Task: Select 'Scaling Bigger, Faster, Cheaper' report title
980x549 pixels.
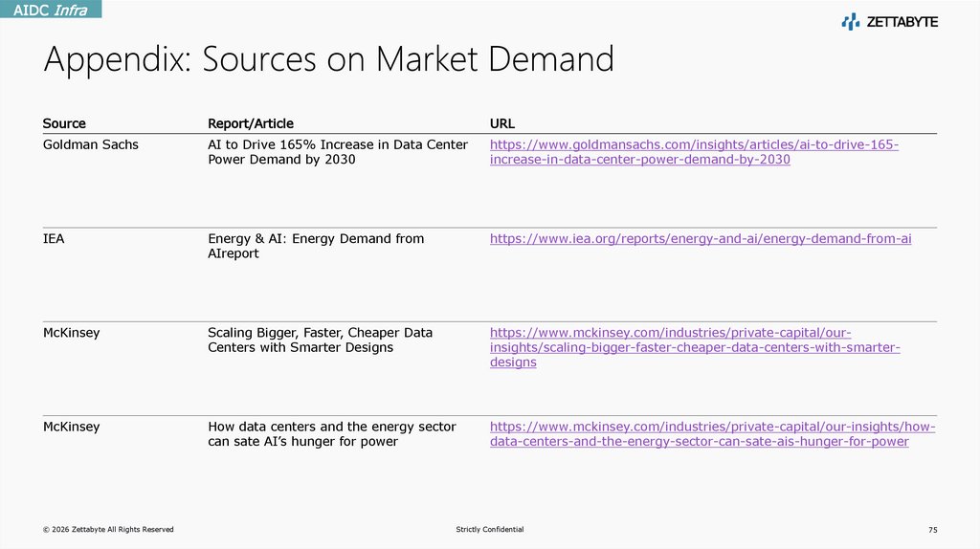Action: coord(320,340)
